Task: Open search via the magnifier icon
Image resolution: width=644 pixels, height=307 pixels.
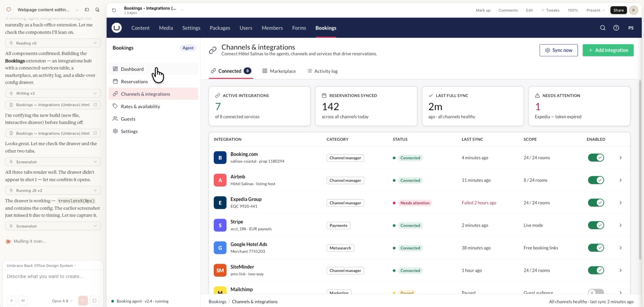Action: click(x=603, y=28)
